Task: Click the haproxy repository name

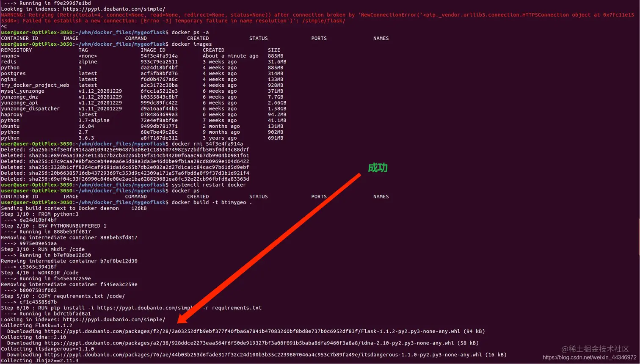Action: point(12,115)
